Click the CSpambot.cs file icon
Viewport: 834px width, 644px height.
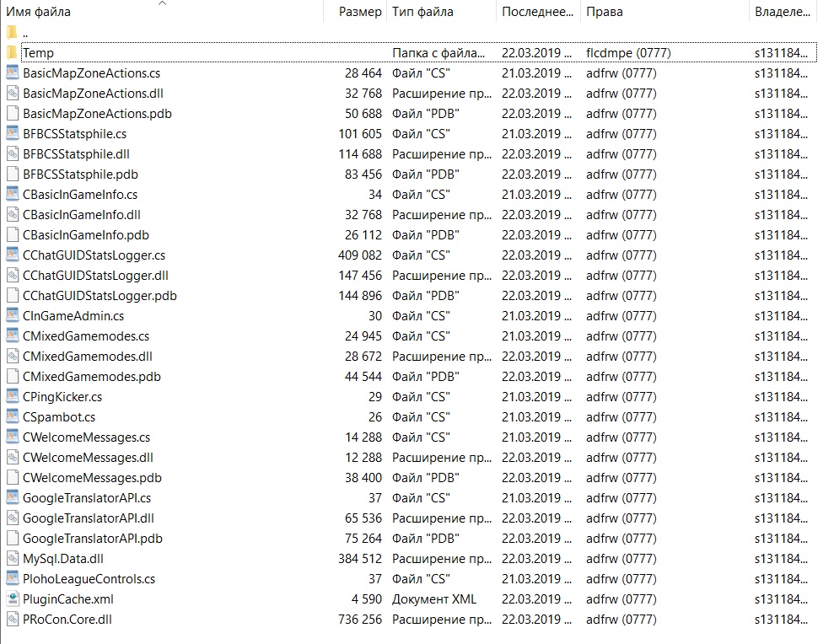click(13, 417)
